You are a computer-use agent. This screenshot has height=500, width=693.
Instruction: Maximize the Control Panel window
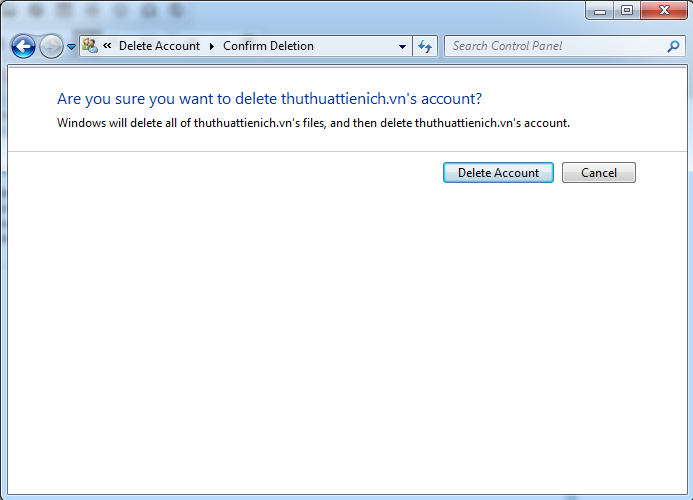[626, 10]
